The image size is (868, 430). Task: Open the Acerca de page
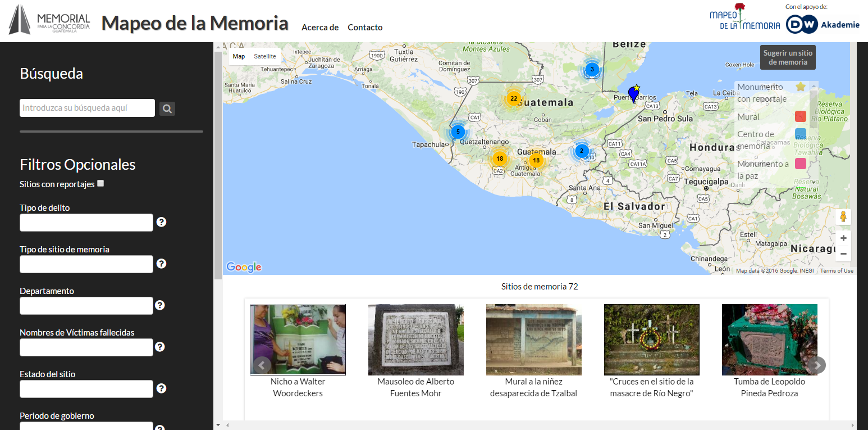[x=320, y=27]
